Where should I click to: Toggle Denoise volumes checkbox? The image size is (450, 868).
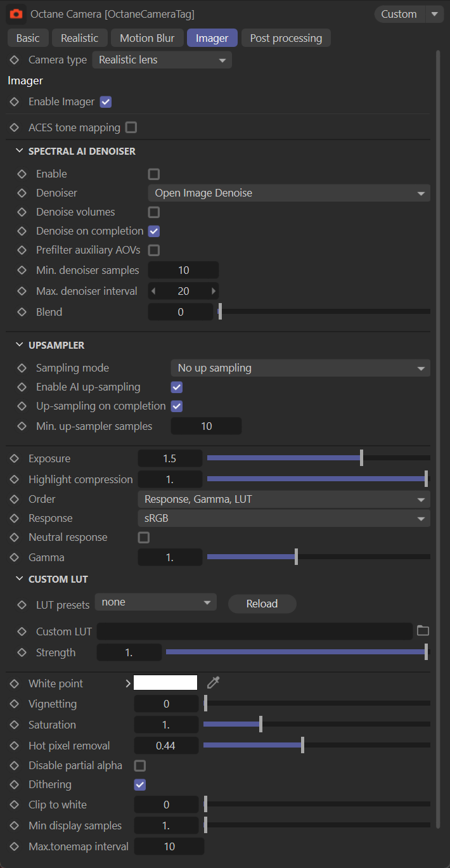(153, 212)
